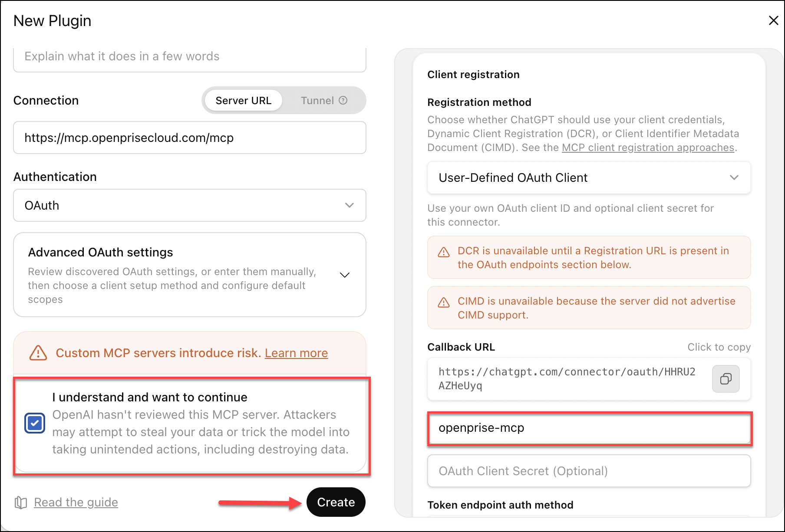
Task: Click the Create button
Action: coord(336,502)
